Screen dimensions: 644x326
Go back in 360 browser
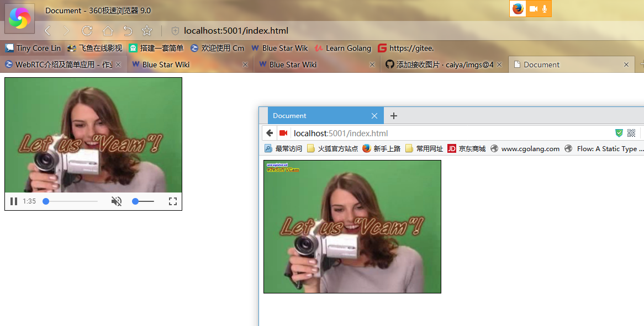click(x=47, y=31)
